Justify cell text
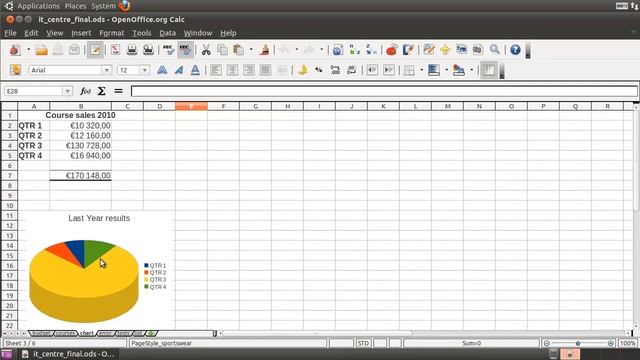This screenshot has width=640, height=360. pyautogui.click(x=265, y=70)
